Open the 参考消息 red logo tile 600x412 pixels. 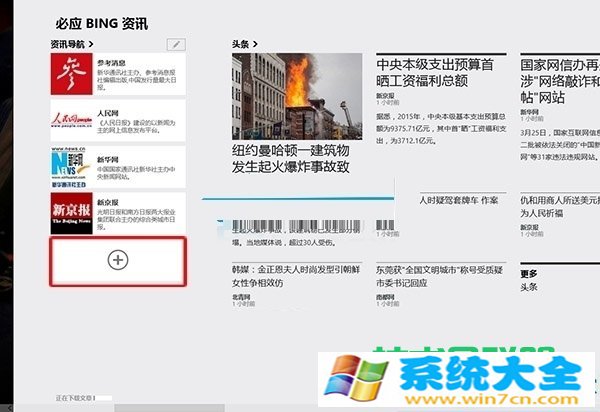[x=72, y=74]
